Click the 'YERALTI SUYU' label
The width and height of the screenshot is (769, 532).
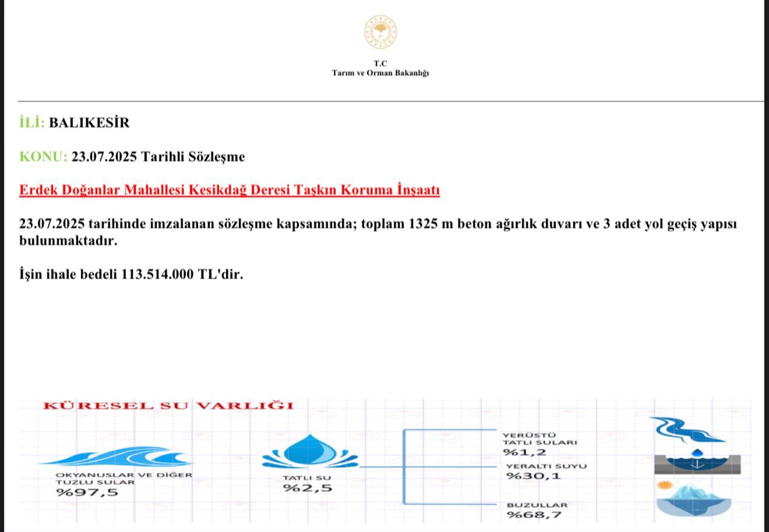click(x=546, y=466)
